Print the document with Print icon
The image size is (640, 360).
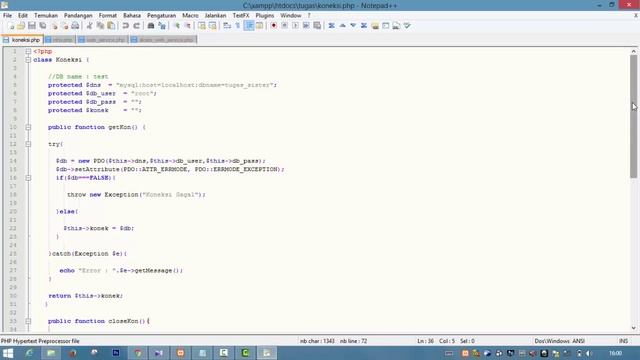75,26
